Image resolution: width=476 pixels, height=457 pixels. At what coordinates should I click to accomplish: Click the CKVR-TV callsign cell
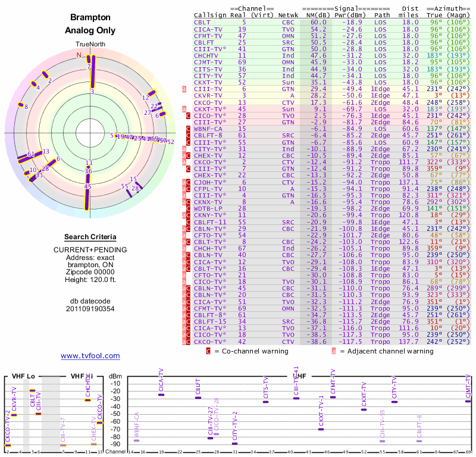point(208,96)
